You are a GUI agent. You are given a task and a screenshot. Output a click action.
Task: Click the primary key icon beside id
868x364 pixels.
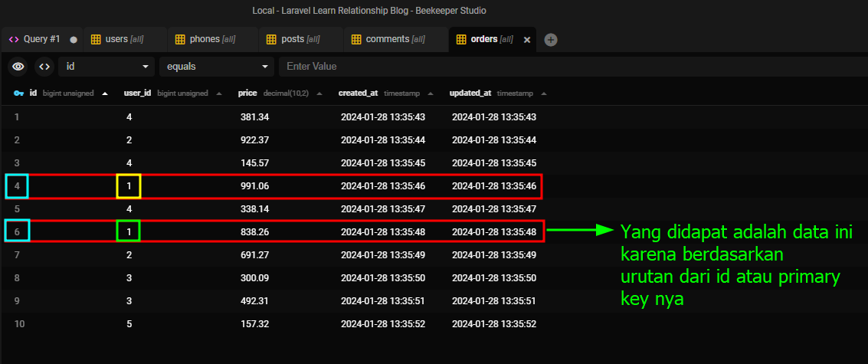[18, 93]
